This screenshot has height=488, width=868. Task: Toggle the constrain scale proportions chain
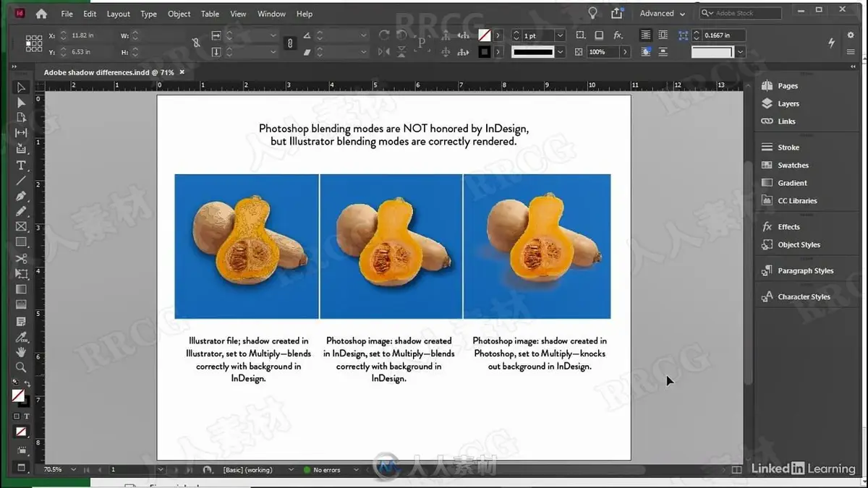coord(290,43)
